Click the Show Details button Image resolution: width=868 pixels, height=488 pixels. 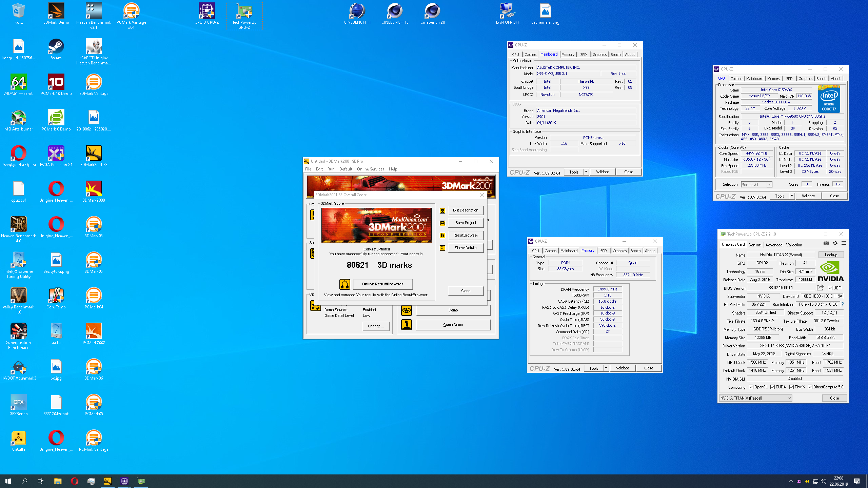466,248
